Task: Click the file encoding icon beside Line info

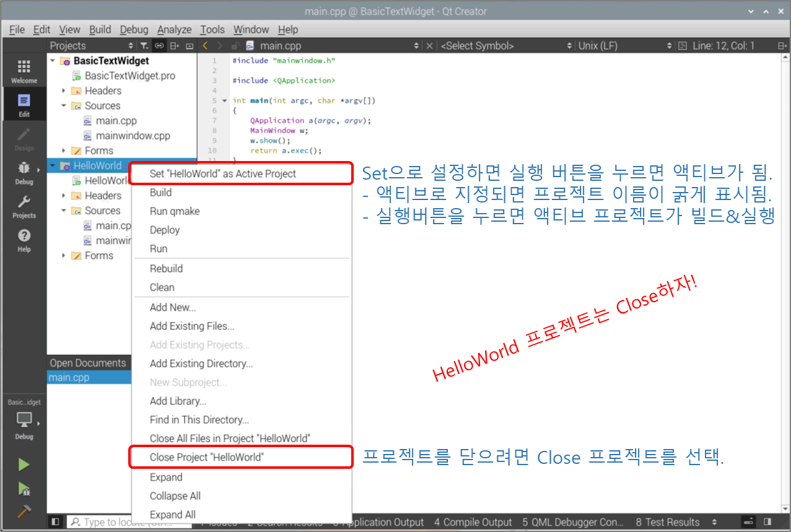Action: 683,46
